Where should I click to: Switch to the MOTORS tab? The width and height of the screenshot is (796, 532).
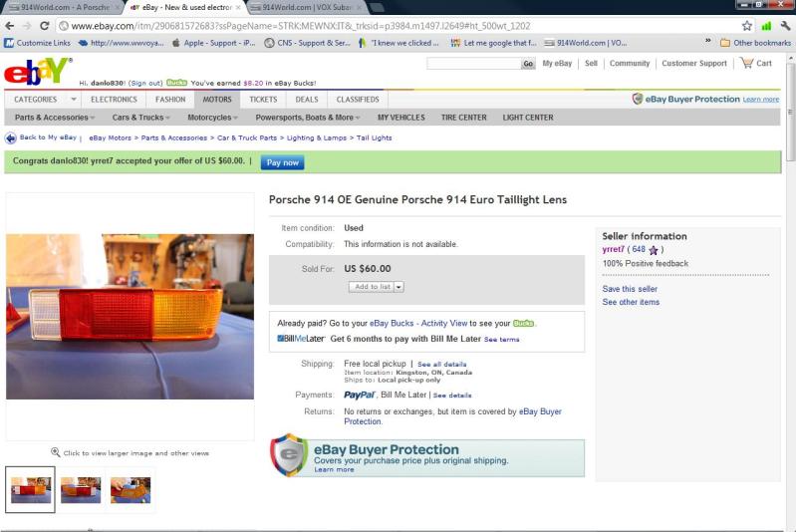[217, 100]
